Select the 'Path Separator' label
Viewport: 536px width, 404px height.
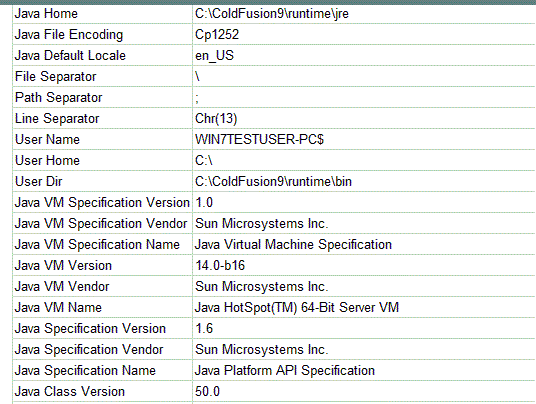(58, 97)
